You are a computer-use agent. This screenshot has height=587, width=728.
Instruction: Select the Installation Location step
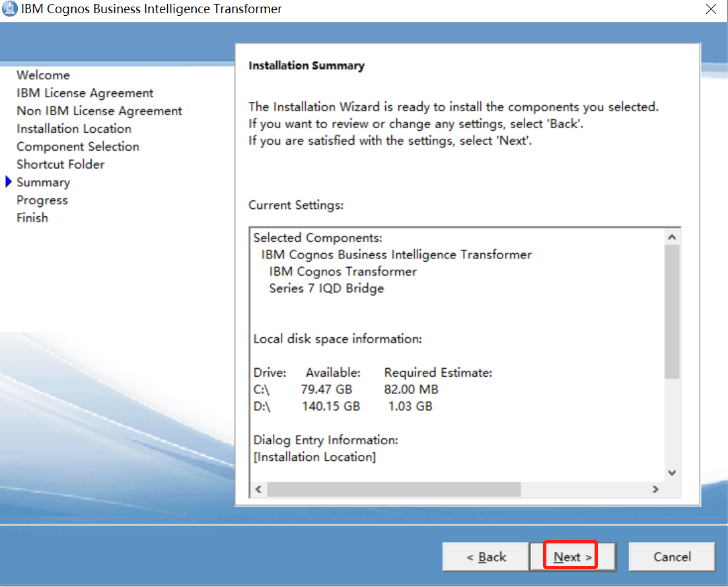(x=74, y=129)
